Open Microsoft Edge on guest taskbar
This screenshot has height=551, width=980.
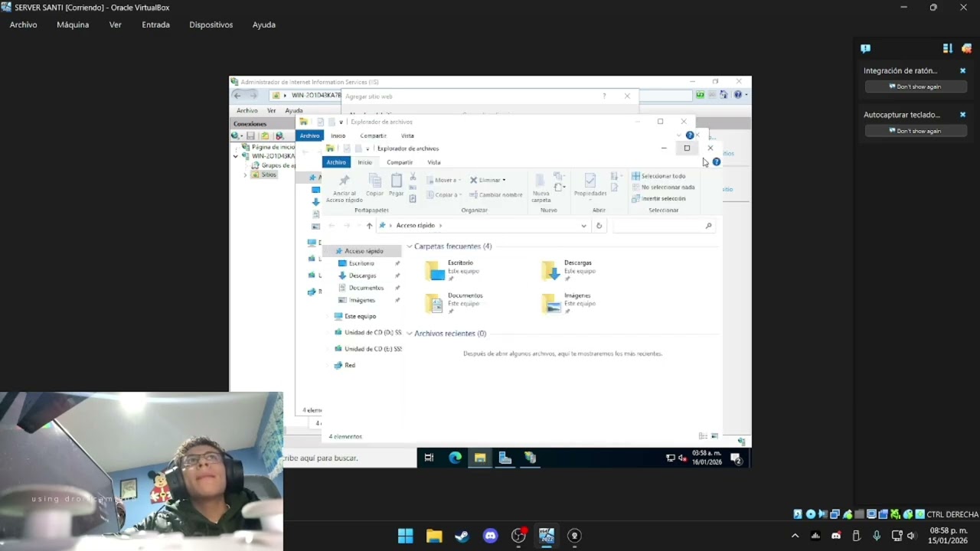(x=455, y=458)
